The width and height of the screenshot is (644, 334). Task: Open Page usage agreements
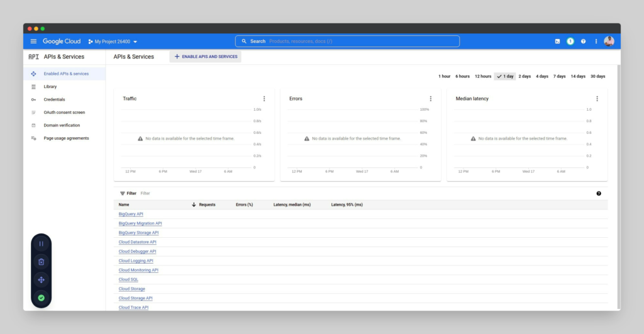click(65, 138)
